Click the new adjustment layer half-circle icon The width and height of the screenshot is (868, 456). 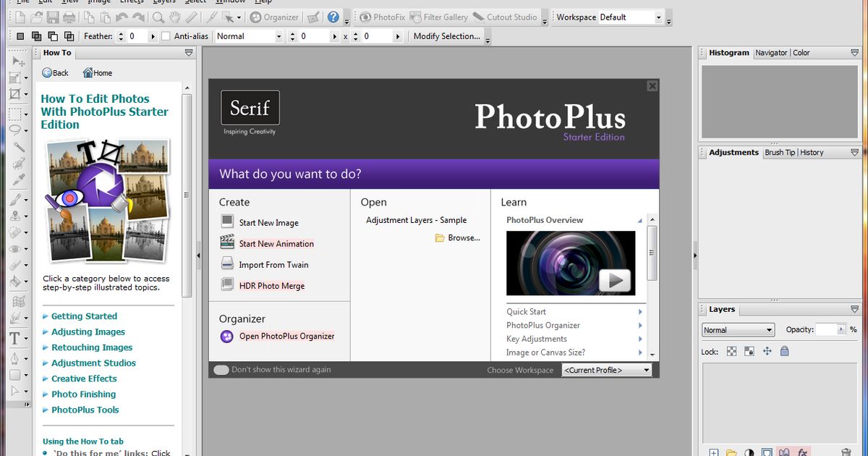coord(749,452)
